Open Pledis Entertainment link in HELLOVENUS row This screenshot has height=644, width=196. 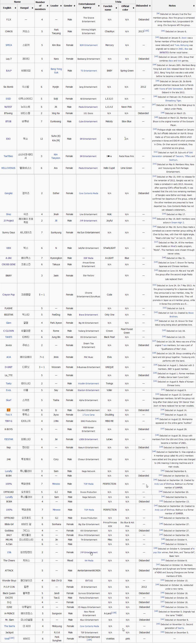[88, 168]
